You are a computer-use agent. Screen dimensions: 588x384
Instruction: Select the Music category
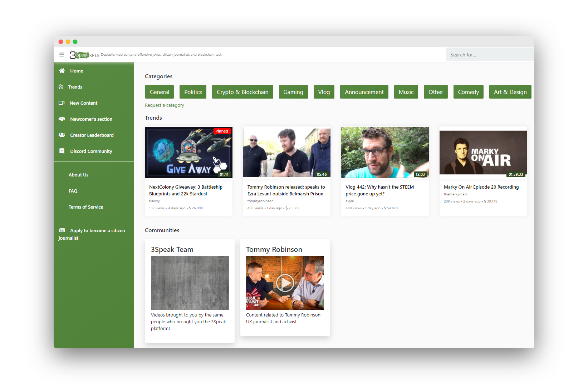tap(406, 92)
